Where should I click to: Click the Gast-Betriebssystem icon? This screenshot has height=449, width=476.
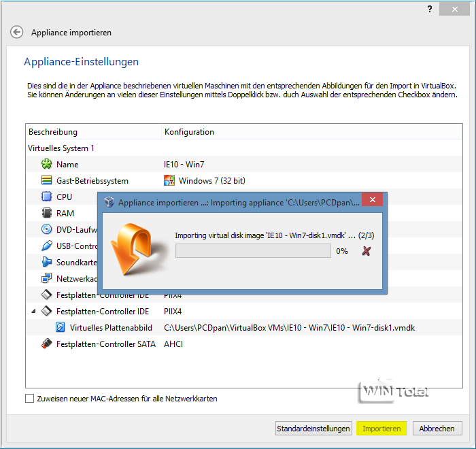click(46, 180)
